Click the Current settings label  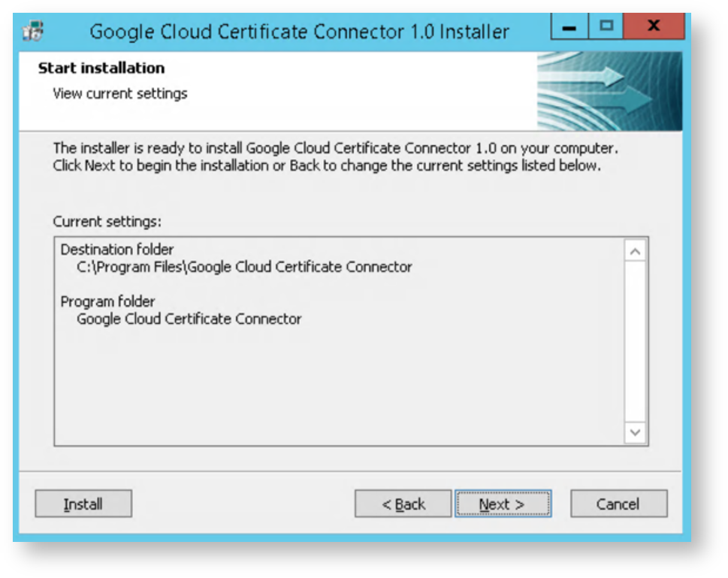click(107, 222)
